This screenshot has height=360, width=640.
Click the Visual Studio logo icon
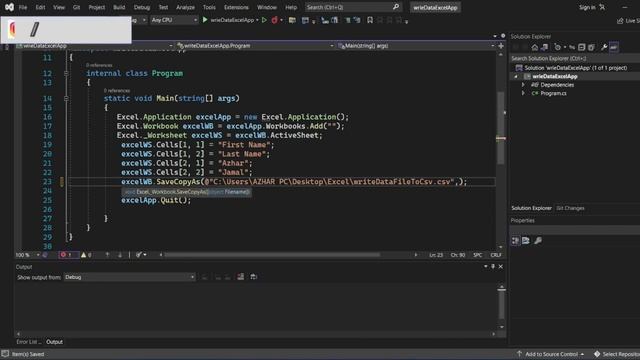coord(9,7)
